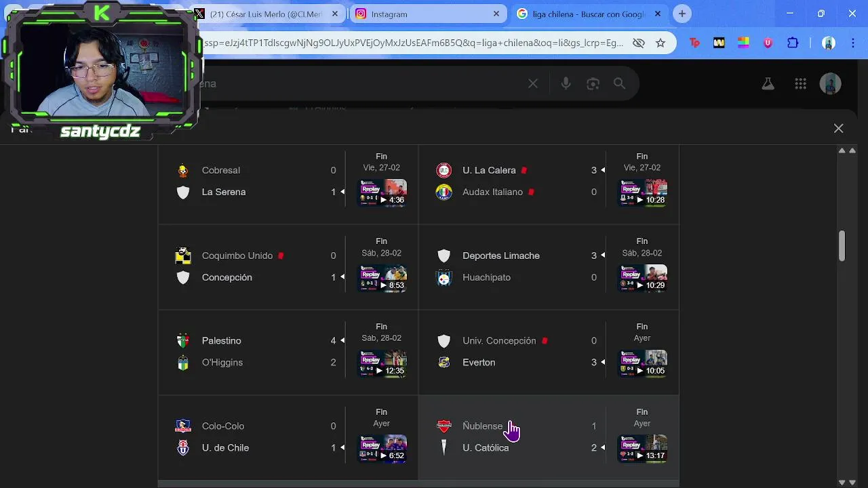Play Colo-Colo vs U. de Chile replay
Screen dimensions: 868x488
pyautogui.click(x=382, y=449)
